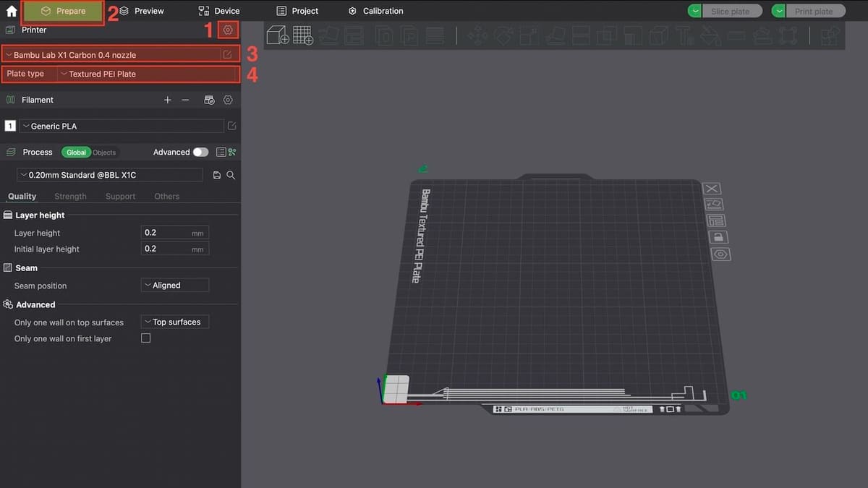The height and width of the screenshot is (488, 868).
Task: Click list icon next to Advanced switch
Action: pyautogui.click(x=221, y=152)
